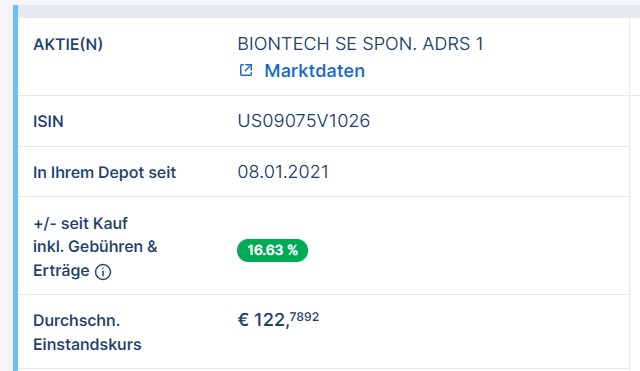Click the euro symbol before 122
This screenshot has height=371, width=640.
[243, 320]
